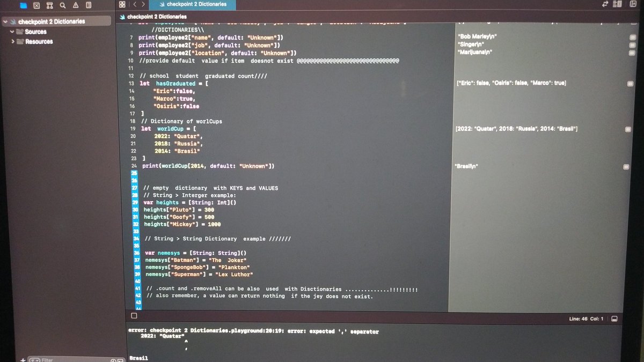
Task: Show quick look for "Marijuana\n" result
Action: point(632,53)
